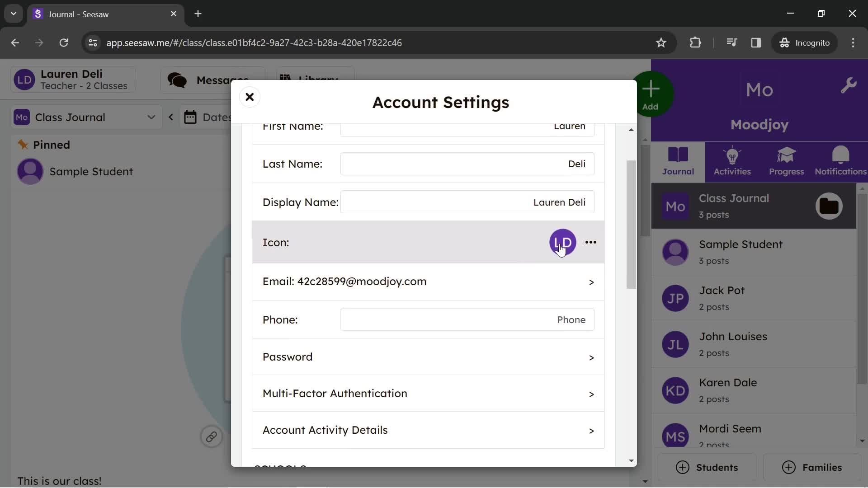
Task: Click the Display Name input field
Action: [x=467, y=202]
